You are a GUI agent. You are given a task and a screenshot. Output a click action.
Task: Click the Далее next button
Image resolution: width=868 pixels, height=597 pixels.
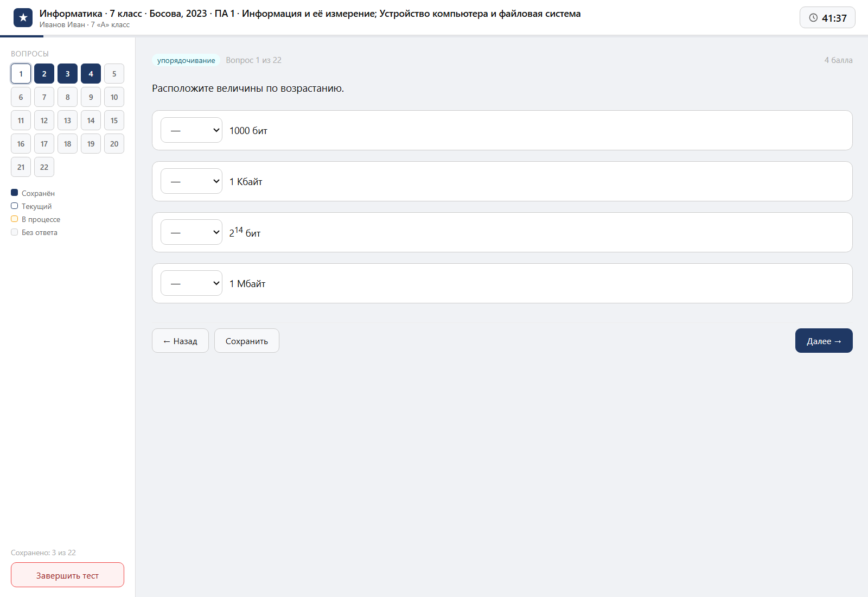coord(824,341)
